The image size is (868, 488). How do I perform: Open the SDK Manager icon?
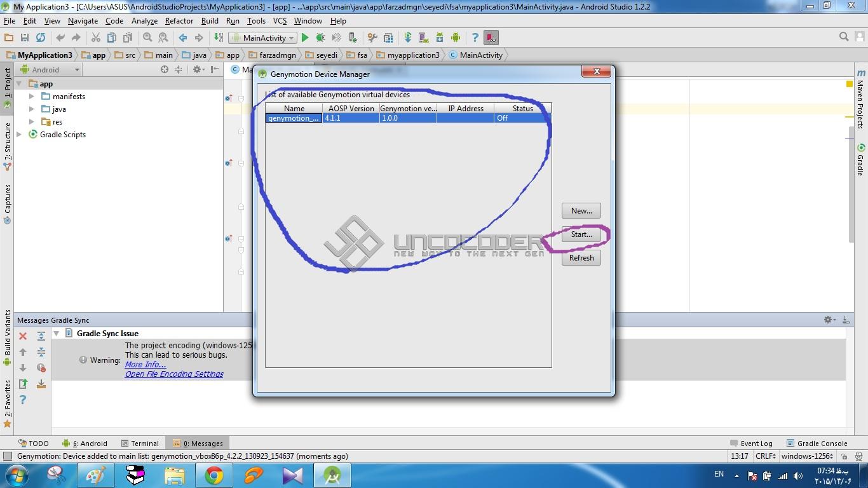[439, 37]
